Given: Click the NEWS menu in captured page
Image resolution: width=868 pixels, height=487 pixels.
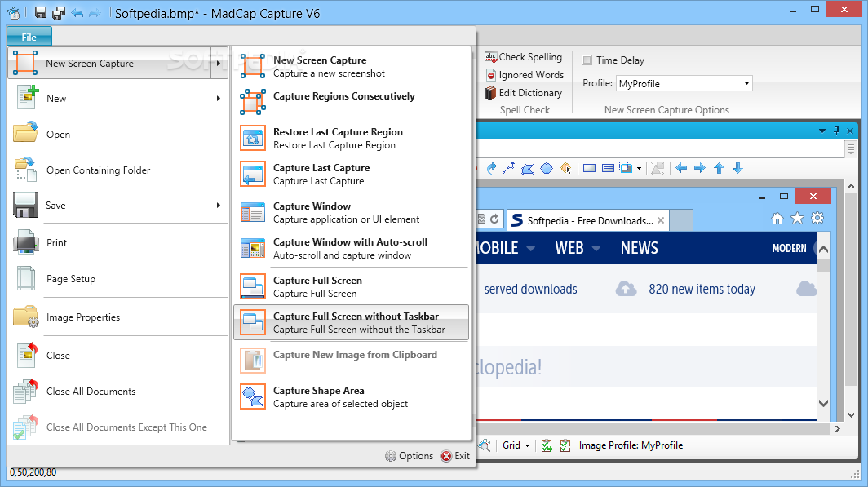Looking at the screenshot, I should point(639,248).
